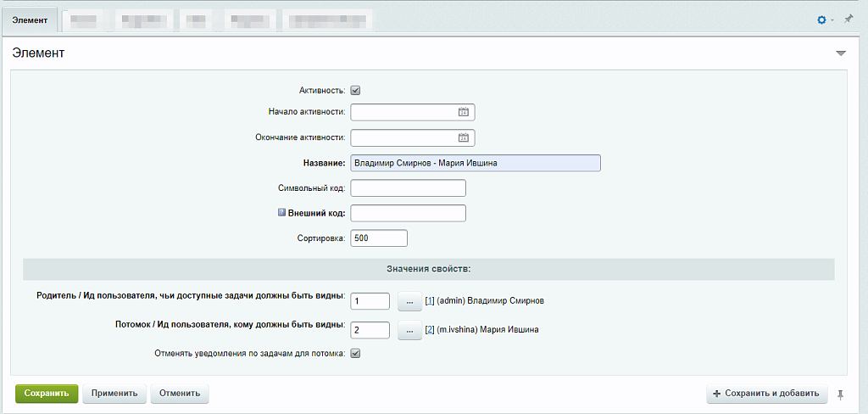Click the pin icon beside the gear

(x=848, y=19)
